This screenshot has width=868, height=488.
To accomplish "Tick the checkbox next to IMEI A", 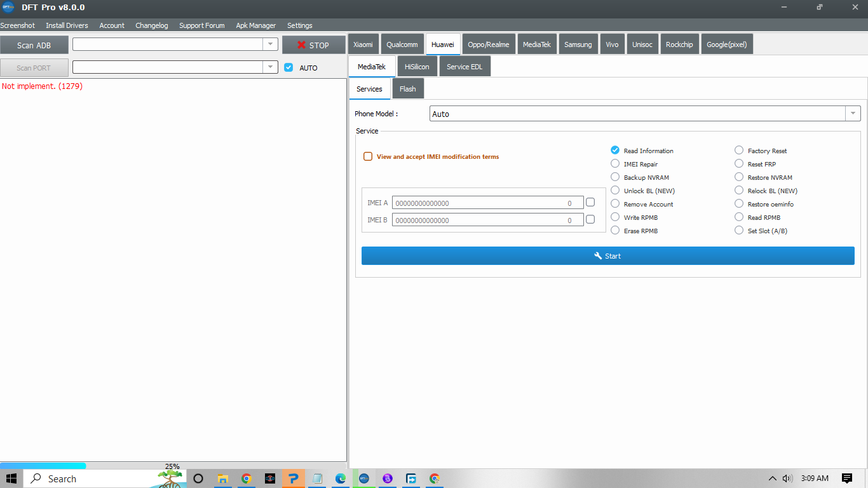I will tap(590, 202).
